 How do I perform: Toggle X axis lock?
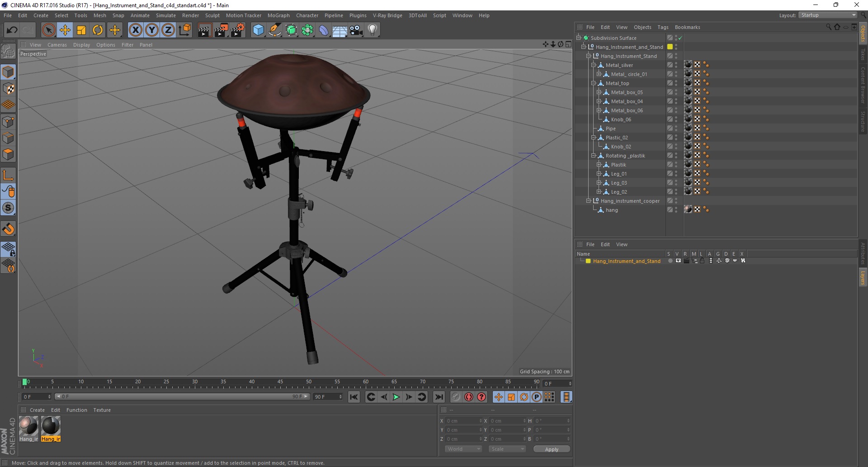(135, 30)
